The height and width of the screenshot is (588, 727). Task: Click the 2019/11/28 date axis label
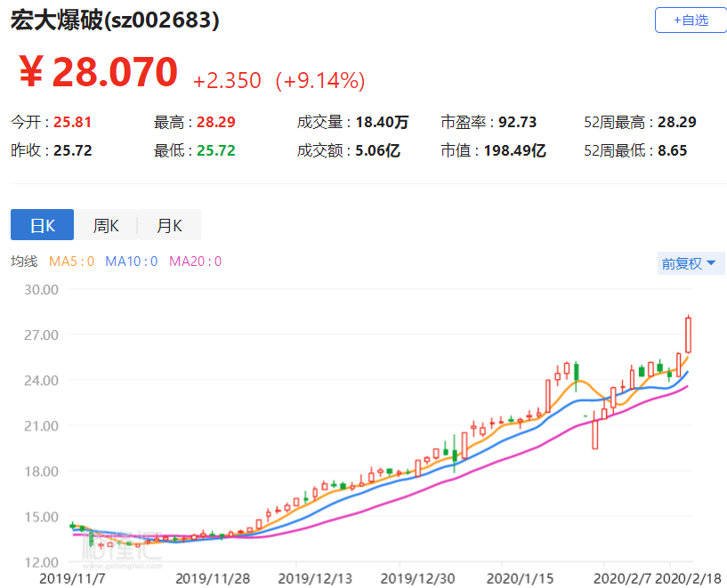(213, 578)
